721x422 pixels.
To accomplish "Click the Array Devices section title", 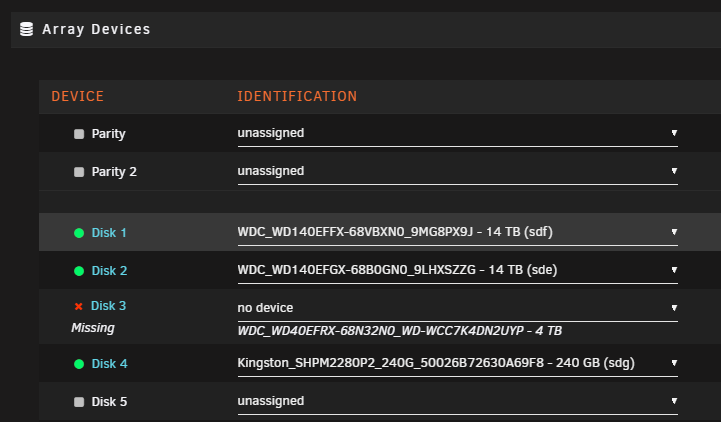I will click(96, 29).
